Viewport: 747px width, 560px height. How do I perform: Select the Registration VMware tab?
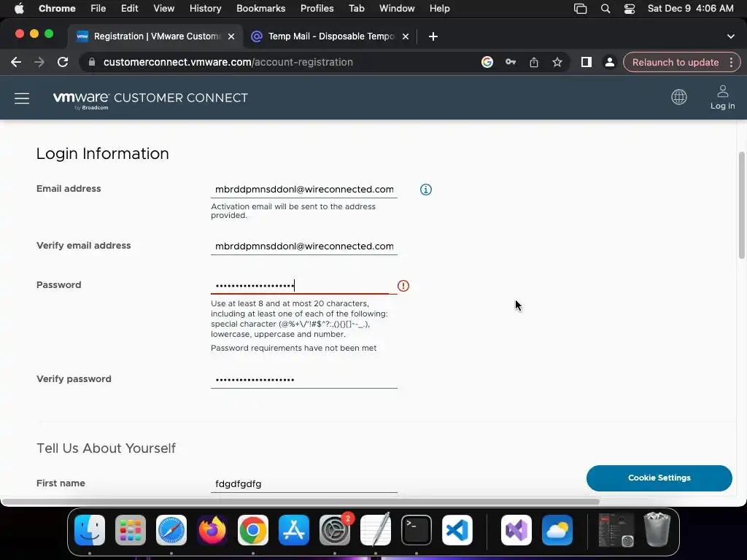156,36
